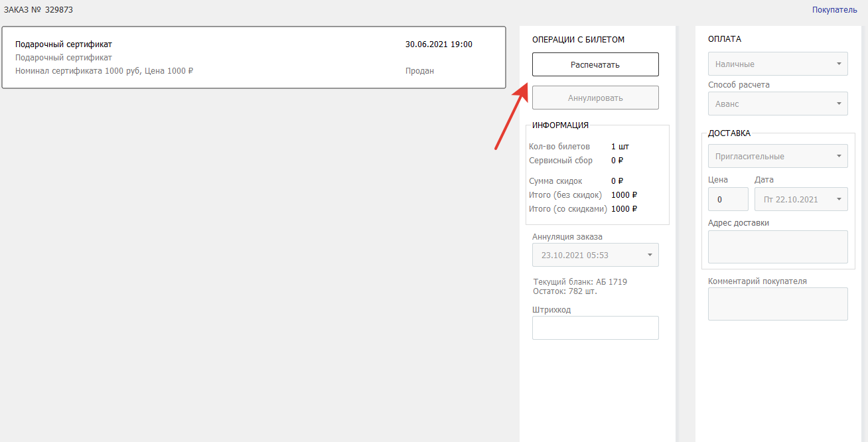Viewport: 868px width, 442px height.
Task: Click the Распечатать button
Action: 595,64
